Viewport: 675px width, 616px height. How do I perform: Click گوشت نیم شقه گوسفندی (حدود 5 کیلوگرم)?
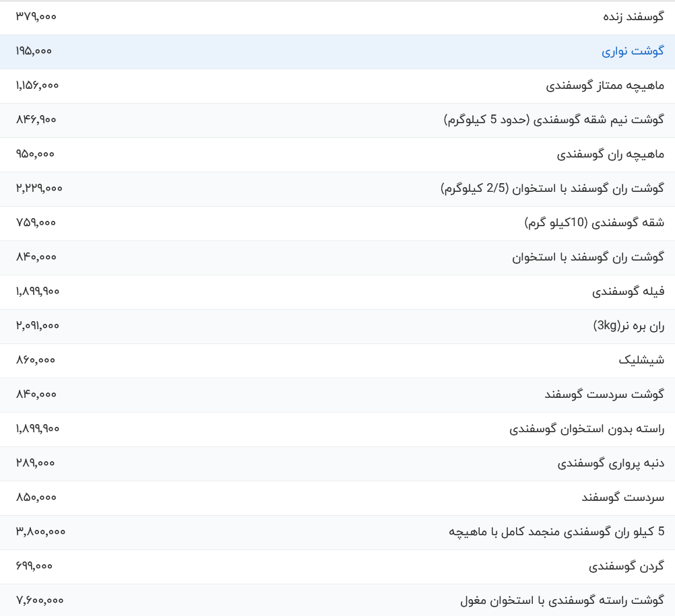554,120
